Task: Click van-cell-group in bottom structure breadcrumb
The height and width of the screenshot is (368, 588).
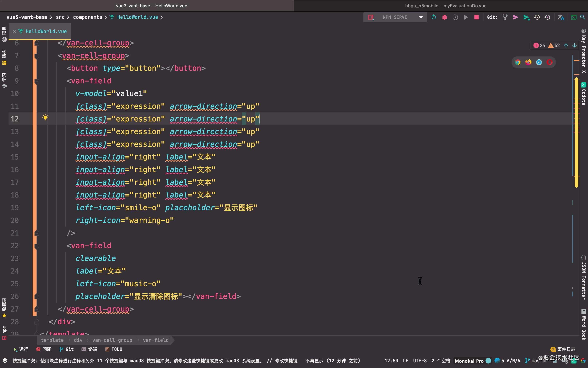Action: pos(112,340)
